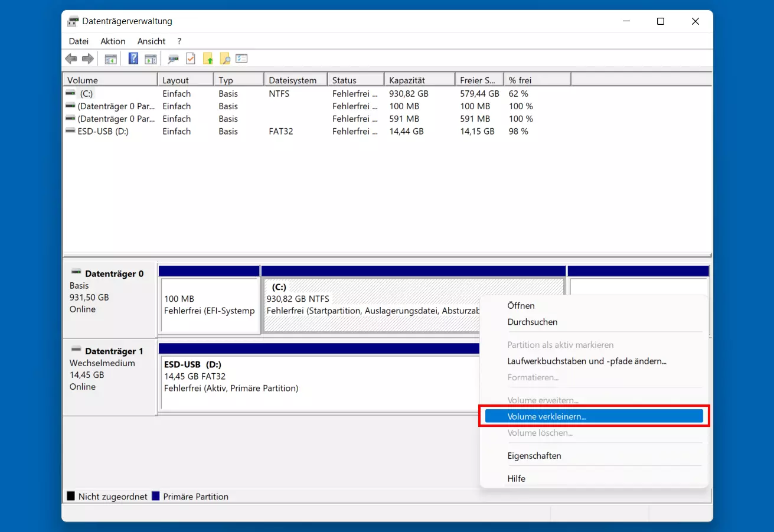Open Help via the blue question mark icon

click(x=133, y=58)
